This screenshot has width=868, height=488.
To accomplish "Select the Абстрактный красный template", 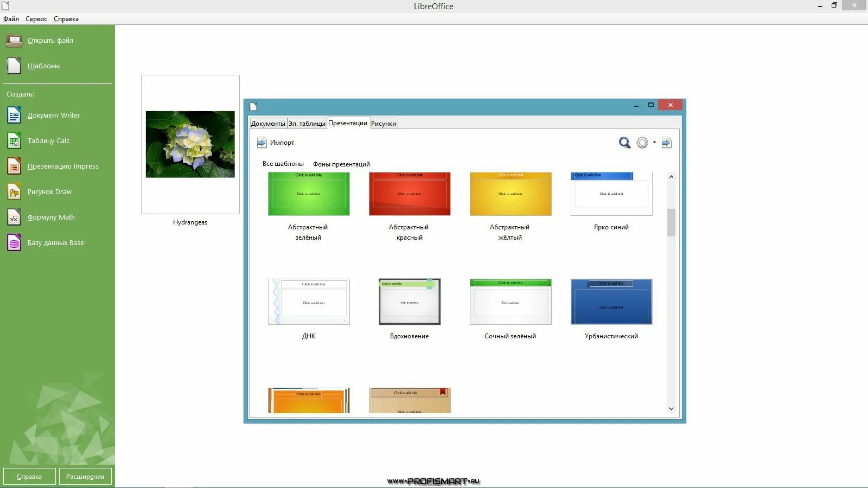I will point(410,194).
